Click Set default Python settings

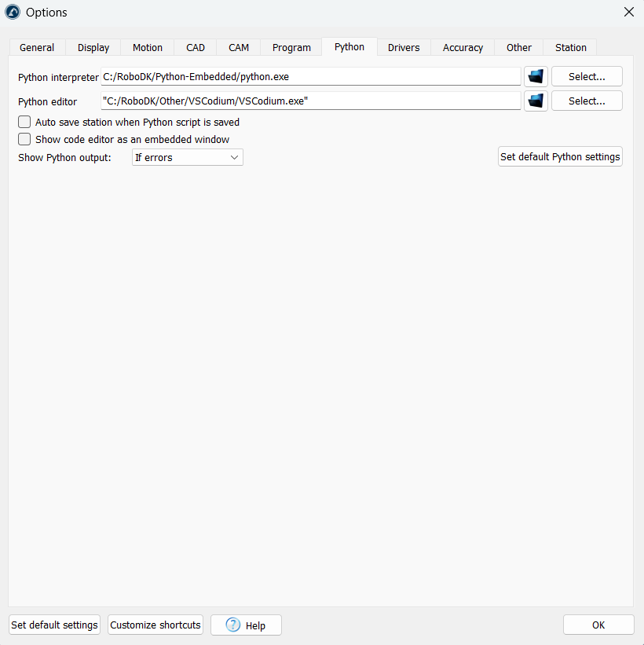click(560, 156)
